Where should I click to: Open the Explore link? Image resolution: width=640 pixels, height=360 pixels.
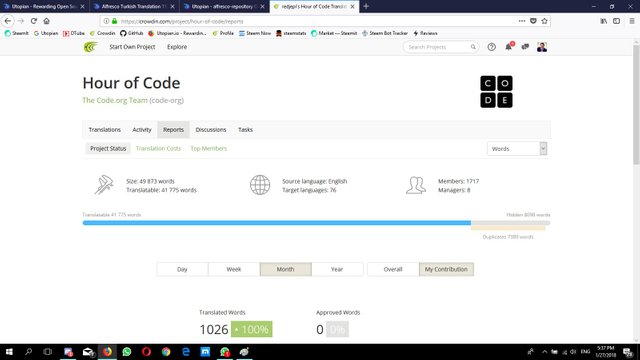(177, 47)
